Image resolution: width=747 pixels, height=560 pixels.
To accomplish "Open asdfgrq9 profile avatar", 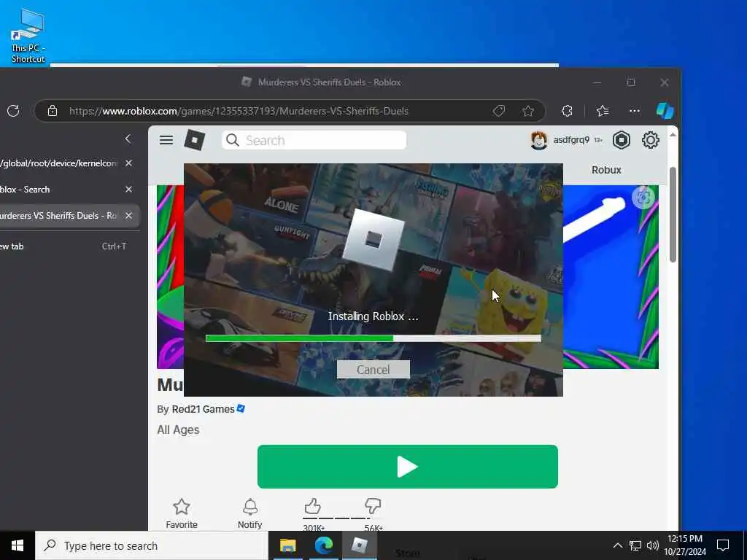I will (x=539, y=141).
